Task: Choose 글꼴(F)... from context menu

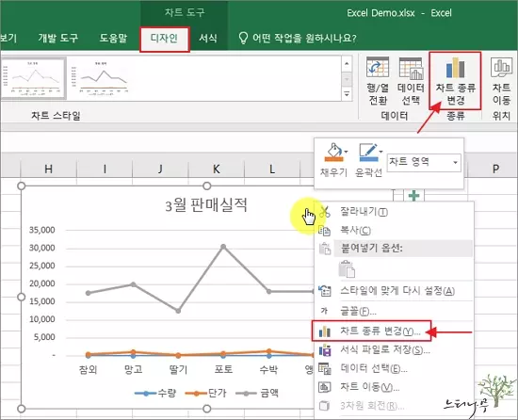Action: click(x=393, y=311)
